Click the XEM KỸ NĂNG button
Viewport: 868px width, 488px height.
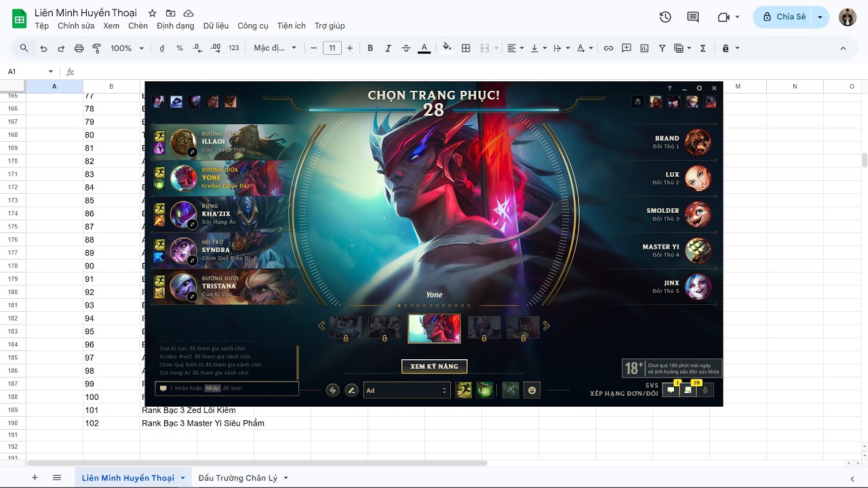click(434, 366)
